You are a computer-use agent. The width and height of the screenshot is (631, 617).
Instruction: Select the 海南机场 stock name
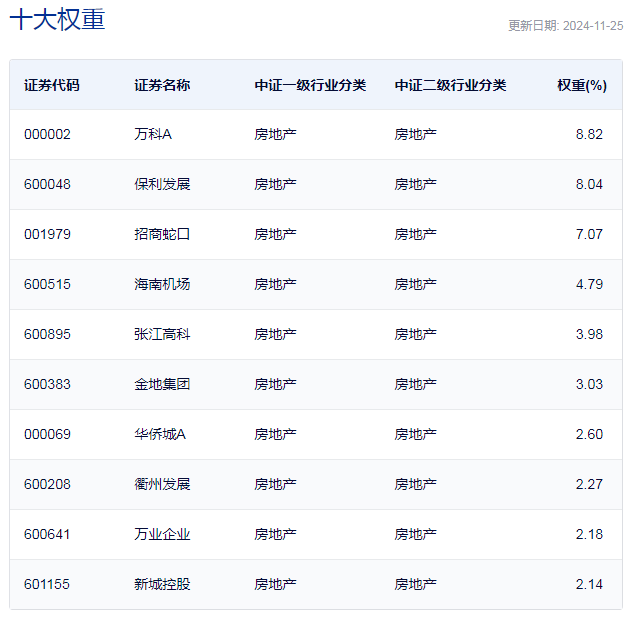[162, 284]
